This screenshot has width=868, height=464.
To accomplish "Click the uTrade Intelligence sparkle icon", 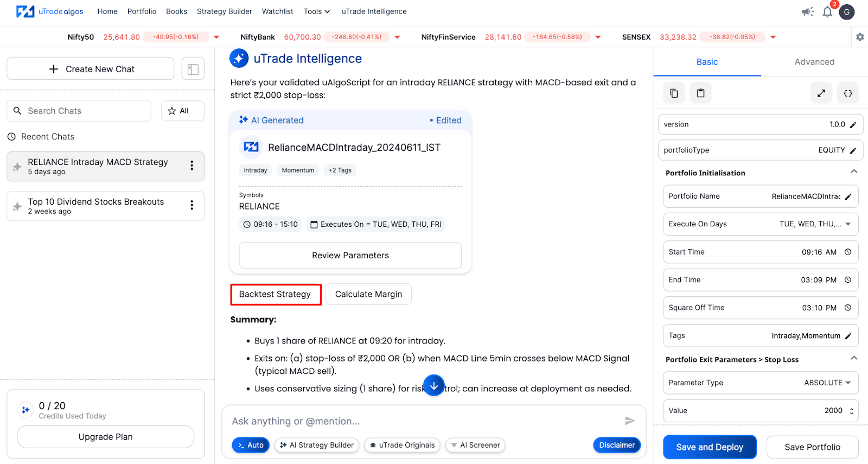I will tap(239, 59).
